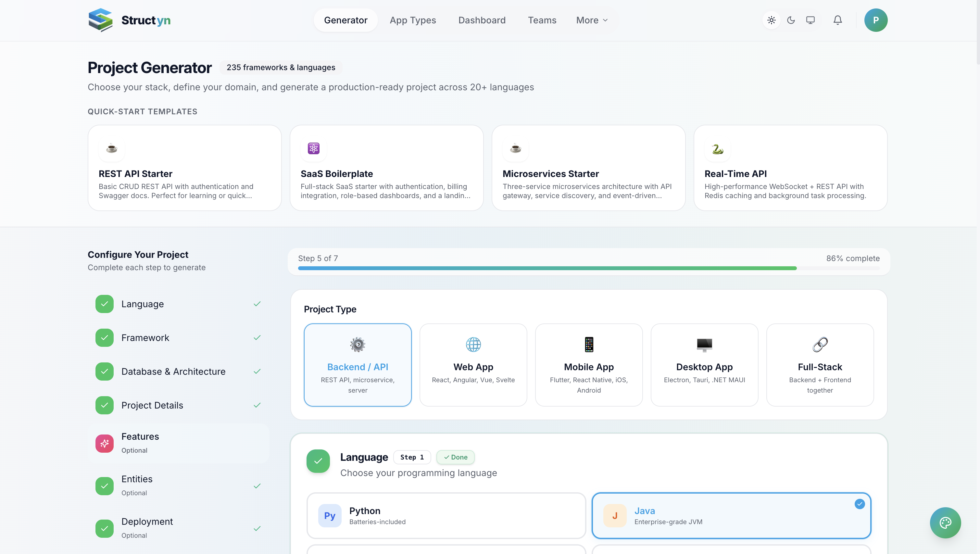Use the Microservices Starter template
This screenshot has height=554, width=980.
click(588, 168)
